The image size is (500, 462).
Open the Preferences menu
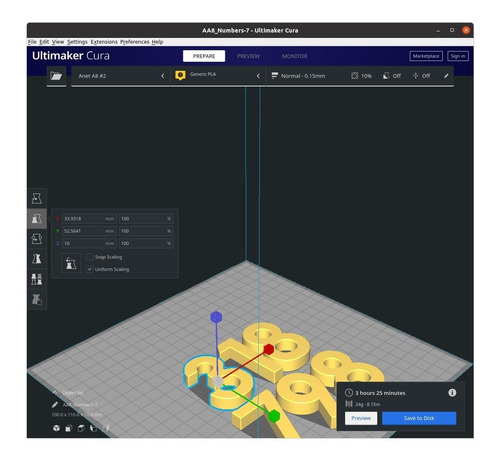pos(135,42)
